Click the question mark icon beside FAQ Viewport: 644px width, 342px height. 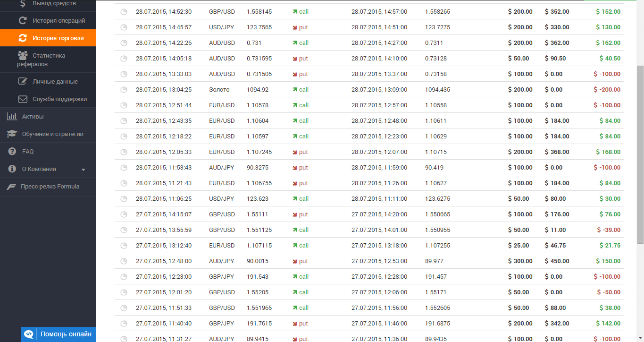(12, 152)
